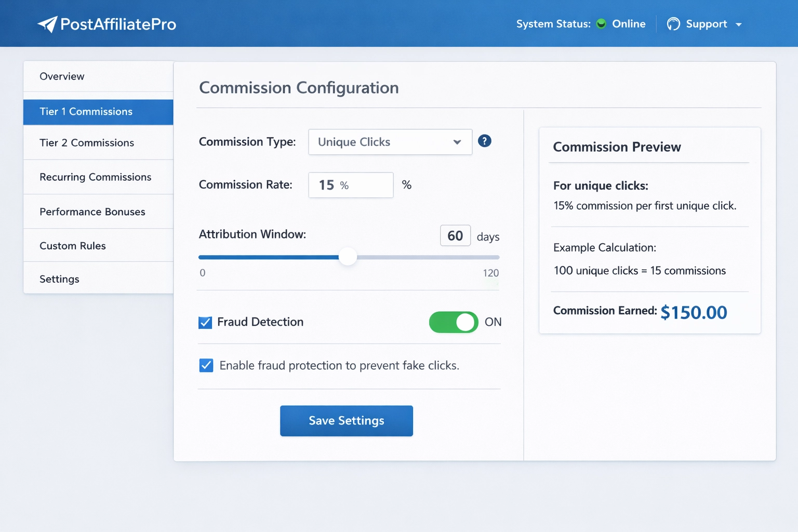Click the Support headset icon
Viewport: 798px width, 532px height.
[x=673, y=23]
